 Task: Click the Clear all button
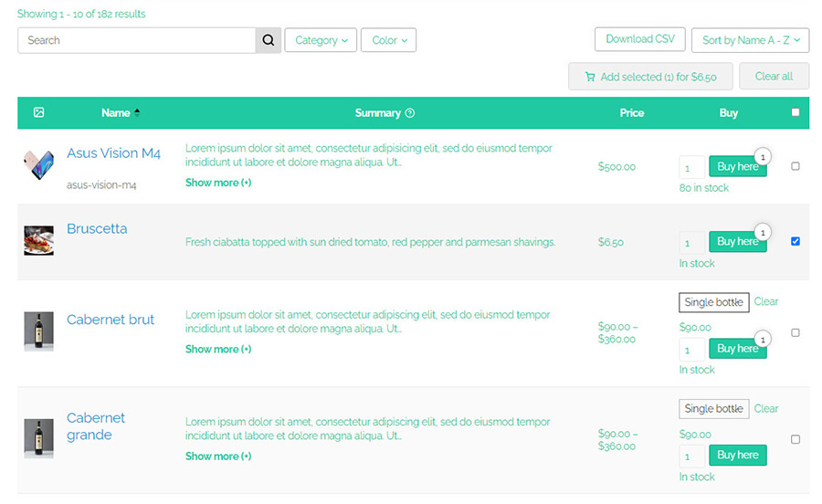click(x=774, y=77)
